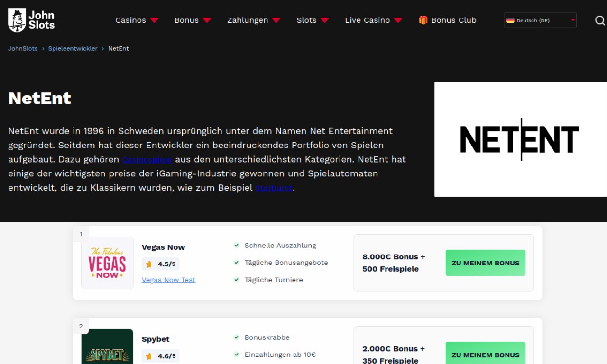Image resolution: width=607 pixels, height=364 pixels.
Task: Click checkmark icon beside Schnelle Auszahlung
Action: click(x=236, y=246)
